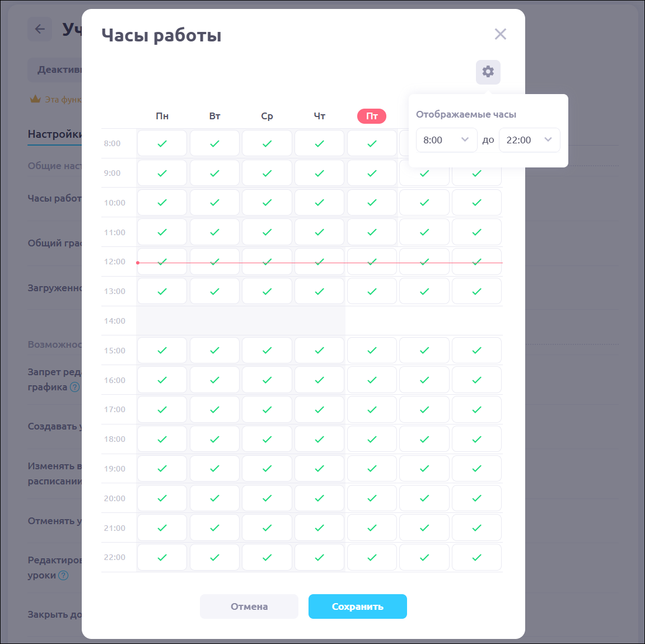Enable the empty Tuesday 14:00 slot
This screenshot has height=644, width=645.
point(214,321)
